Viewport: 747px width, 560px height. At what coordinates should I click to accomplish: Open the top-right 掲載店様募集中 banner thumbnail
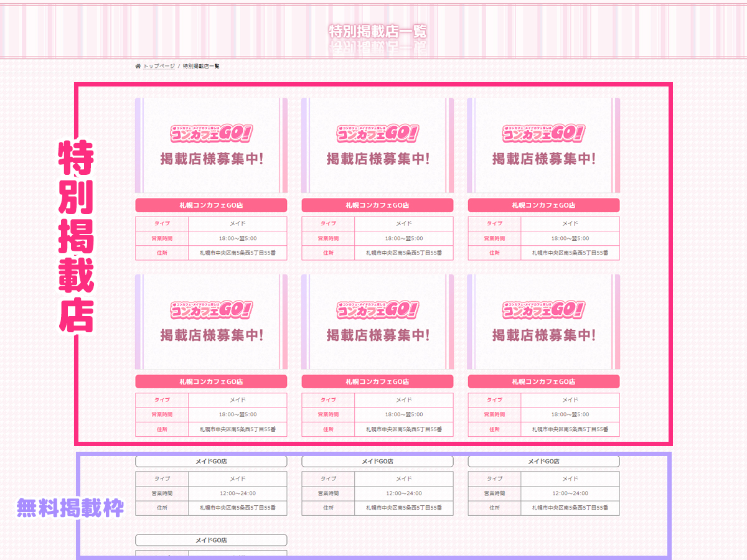[543, 145]
